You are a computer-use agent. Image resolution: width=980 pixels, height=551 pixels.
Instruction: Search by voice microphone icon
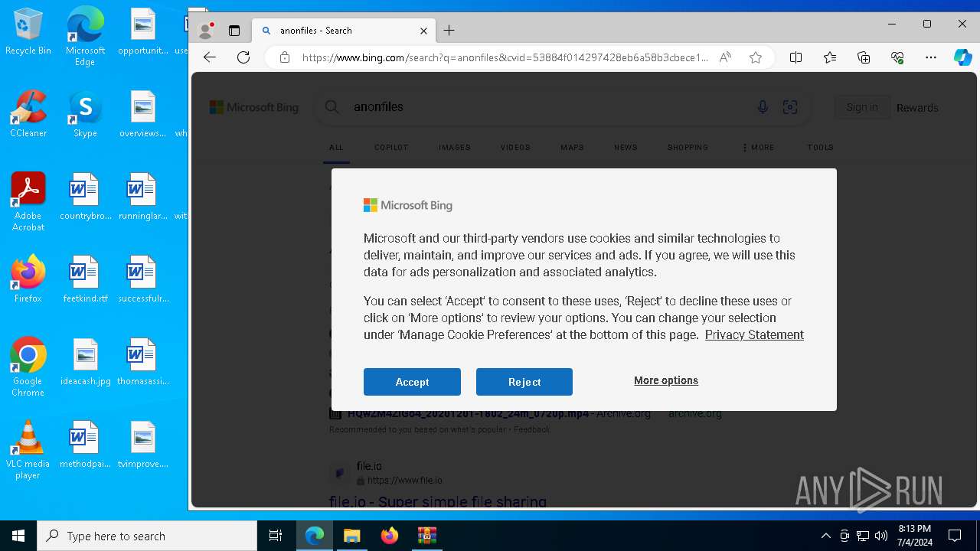(763, 107)
